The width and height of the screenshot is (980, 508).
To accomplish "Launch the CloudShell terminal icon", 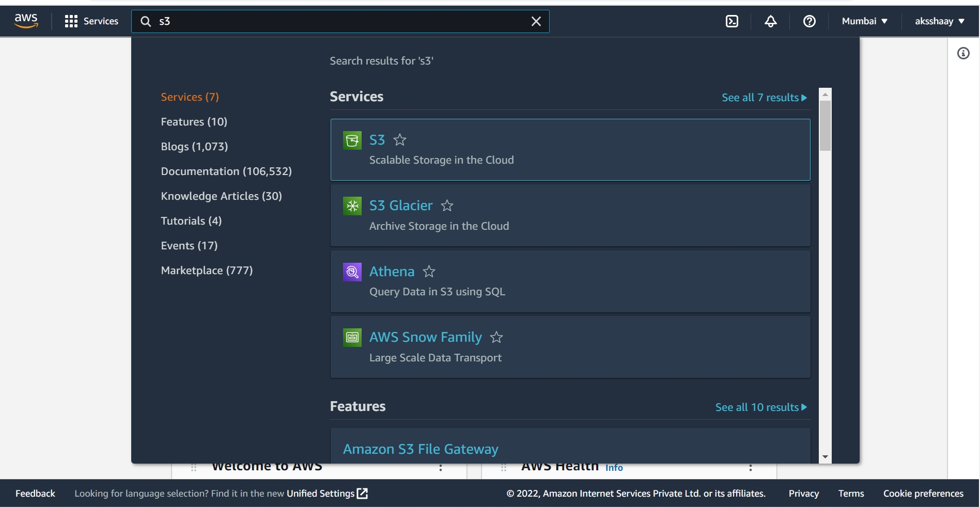I will point(732,21).
